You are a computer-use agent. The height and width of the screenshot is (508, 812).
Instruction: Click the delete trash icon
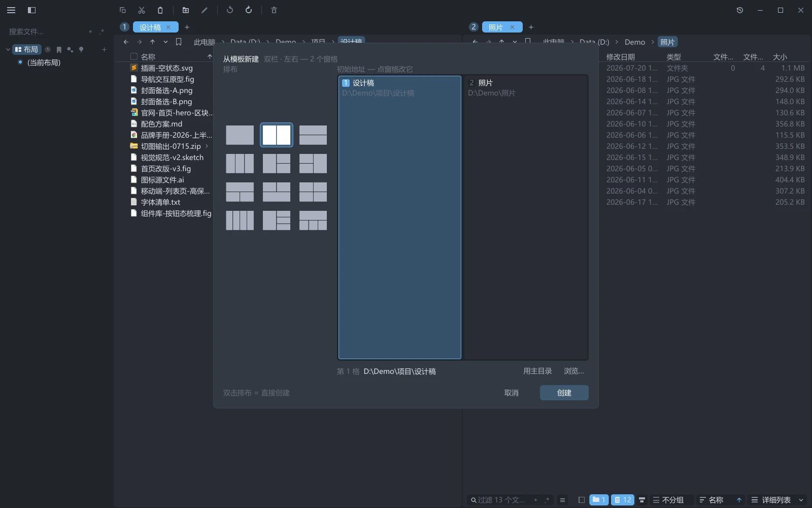(274, 10)
